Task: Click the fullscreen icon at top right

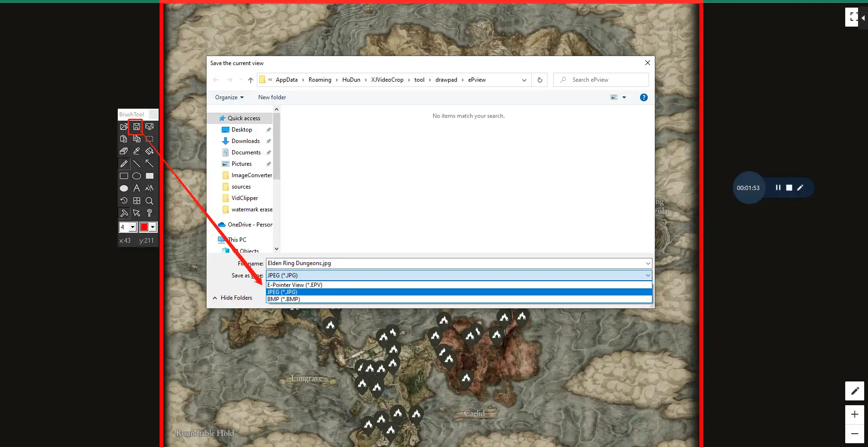Action: (853, 17)
